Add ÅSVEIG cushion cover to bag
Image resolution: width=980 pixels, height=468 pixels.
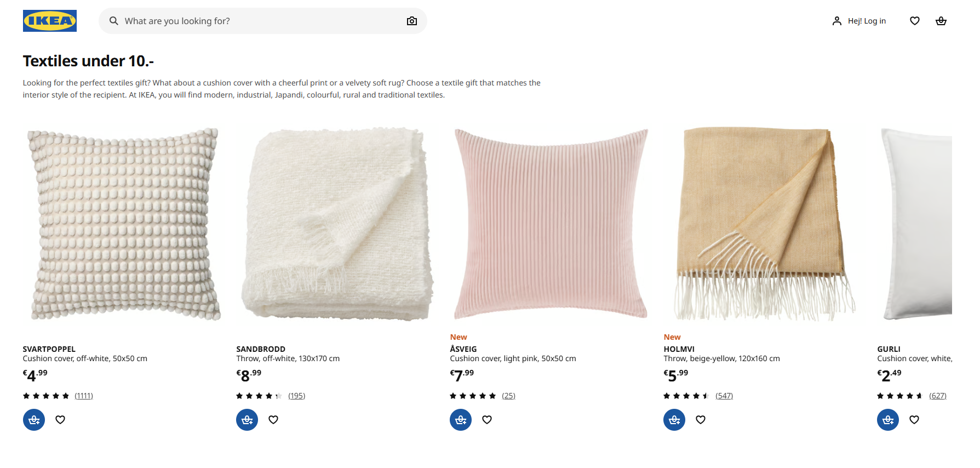pyautogui.click(x=461, y=420)
